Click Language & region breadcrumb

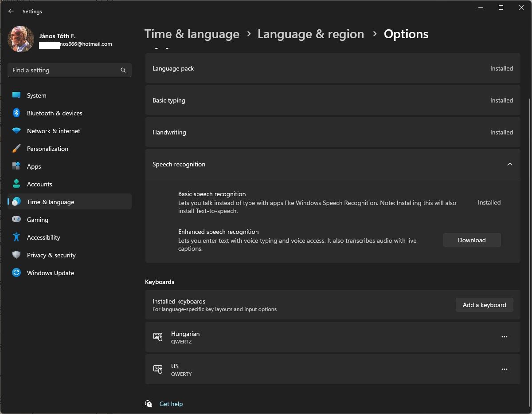point(310,34)
